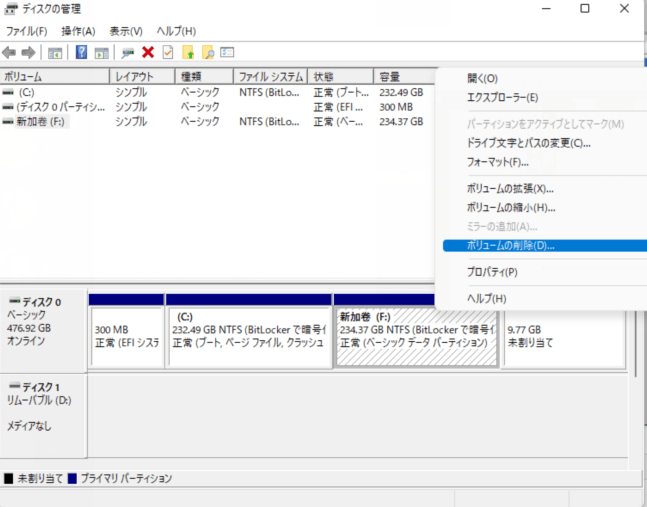The width and height of the screenshot is (647, 507).
Task: Click the 232.49 GB capacity cell
Action: (x=401, y=92)
